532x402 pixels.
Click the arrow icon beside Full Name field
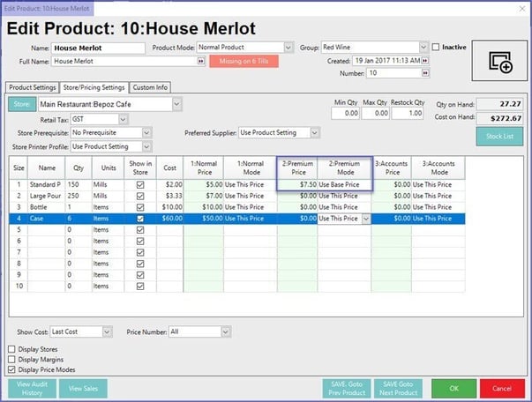[x=200, y=61]
